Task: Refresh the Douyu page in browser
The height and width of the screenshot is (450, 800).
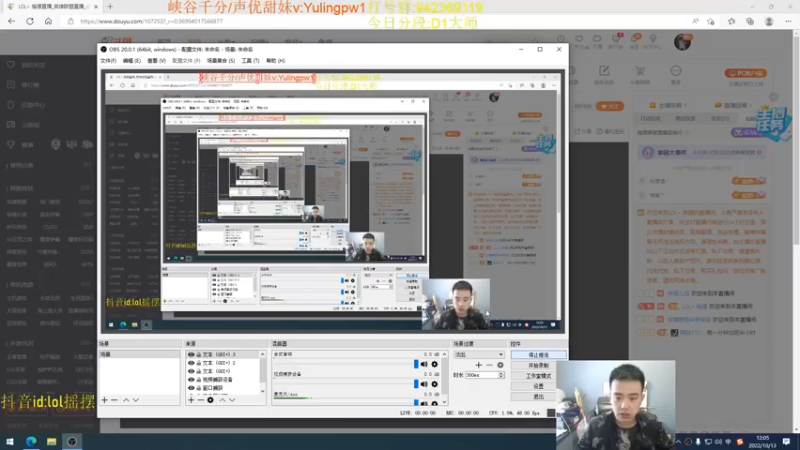Action: click(x=30, y=21)
